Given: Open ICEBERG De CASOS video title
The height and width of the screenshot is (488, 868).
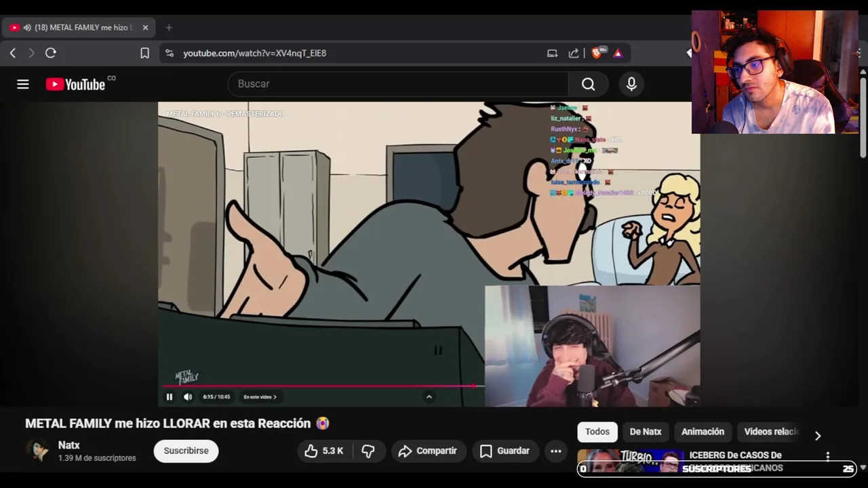Looking at the screenshot, I should click(x=736, y=461).
